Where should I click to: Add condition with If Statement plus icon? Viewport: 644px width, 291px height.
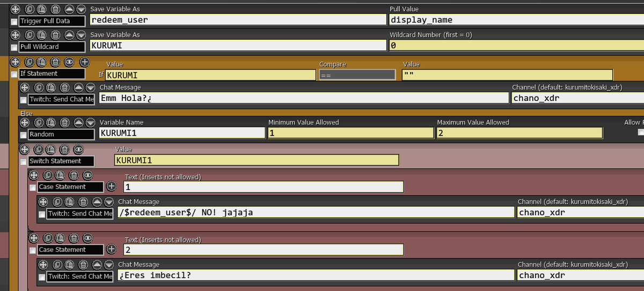pyautogui.click(x=84, y=62)
